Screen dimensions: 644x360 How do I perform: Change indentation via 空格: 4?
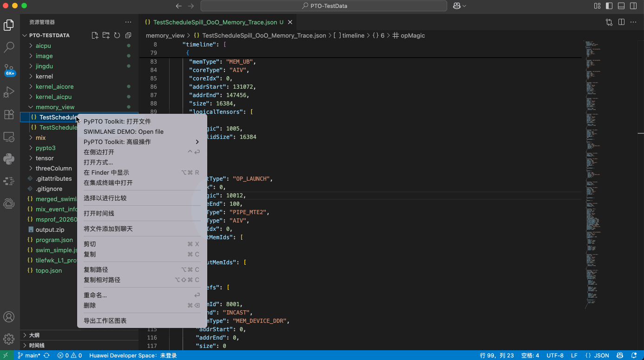[x=530, y=355]
